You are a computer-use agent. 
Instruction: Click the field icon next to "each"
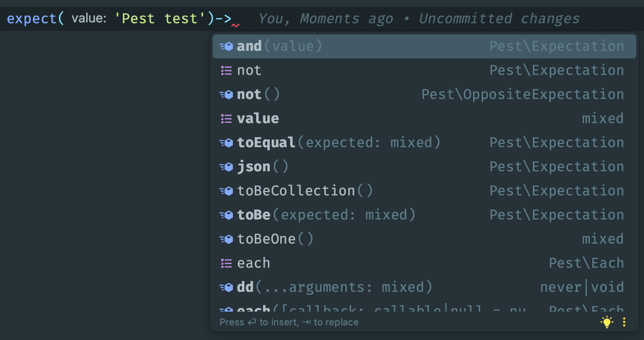tap(226, 263)
